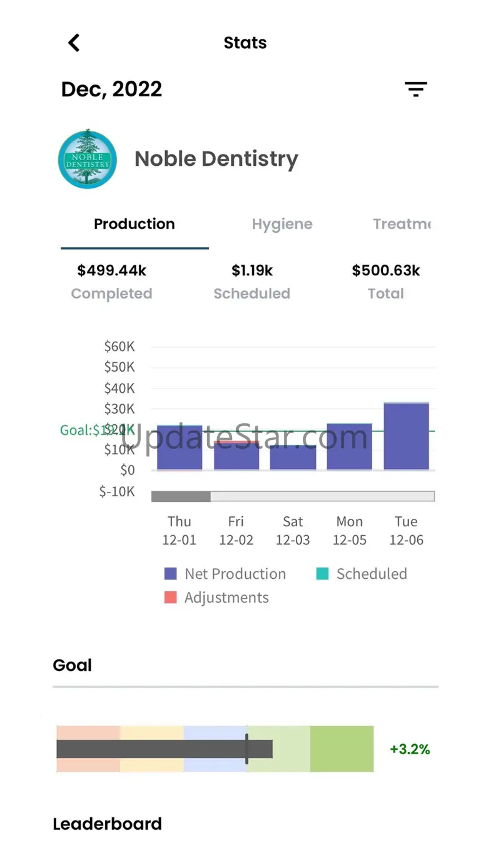Tap the $1.19k Scheduled figure
Screen dimensions: 488x868
(x=252, y=282)
